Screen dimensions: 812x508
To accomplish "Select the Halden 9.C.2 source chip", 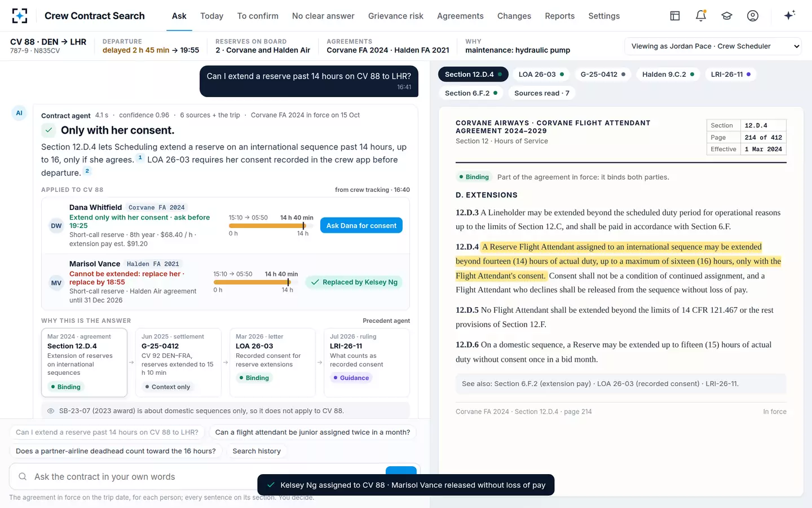I will [668, 74].
